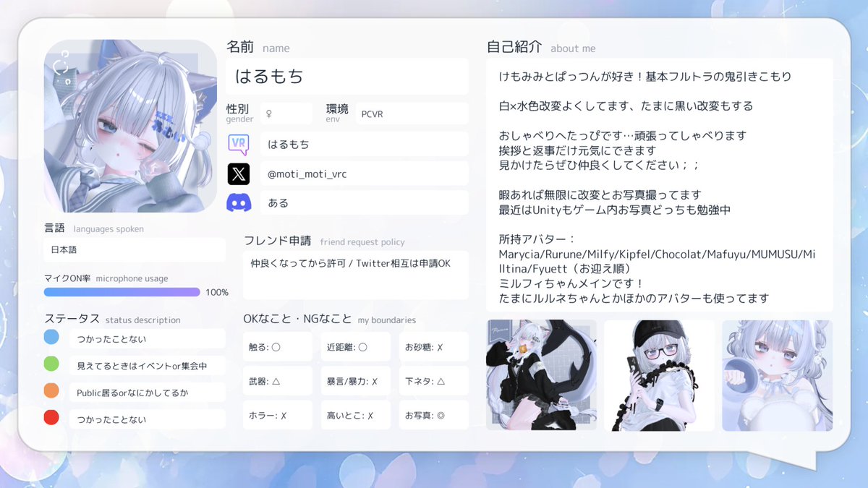Click the languages field 日本語
Viewport: 868px width, 488px height.
coord(135,250)
